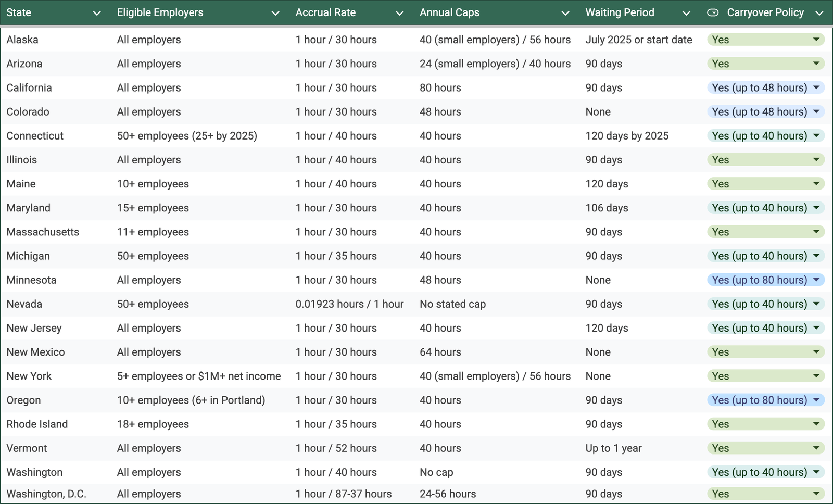Click the Carryover Policy column chevron icon

pyautogui.click(x=819, y=13)
